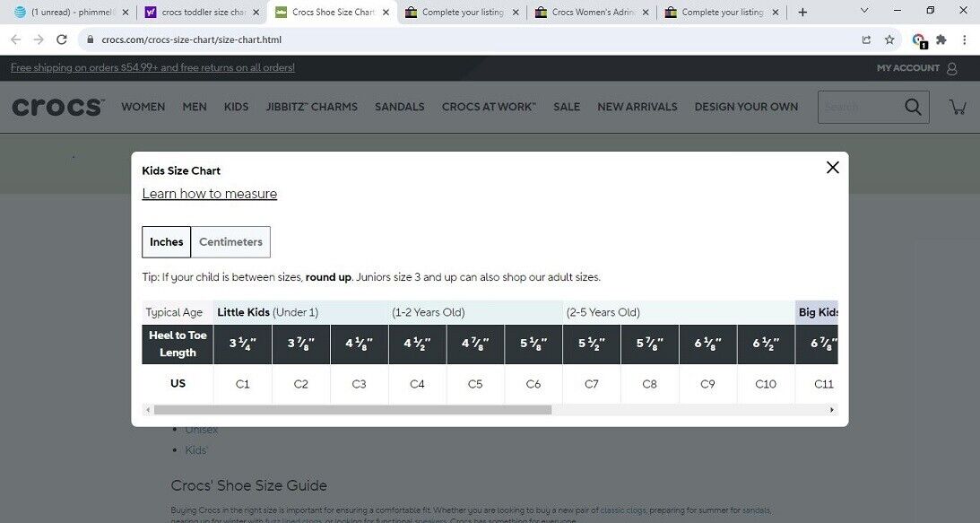The height and width of the screenshot is (523, 980).
Task: Open the shopping cart icon
Action: coord(958,107)
